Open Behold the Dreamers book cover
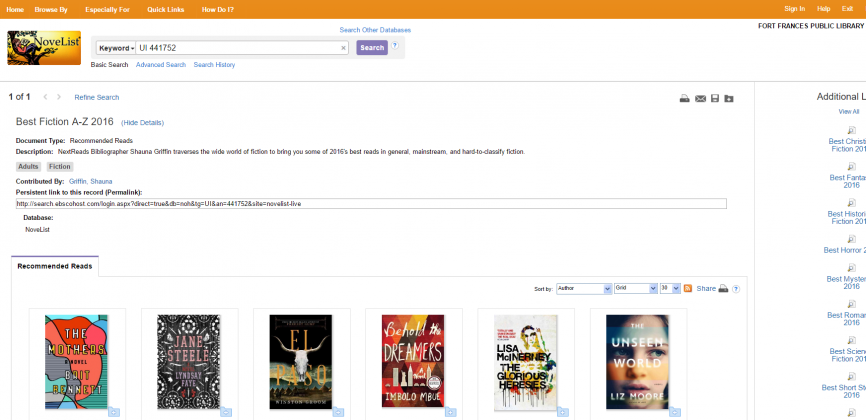The width and height of the screenshot is (866, 420). pyautogui.click(x=413, y=361)
